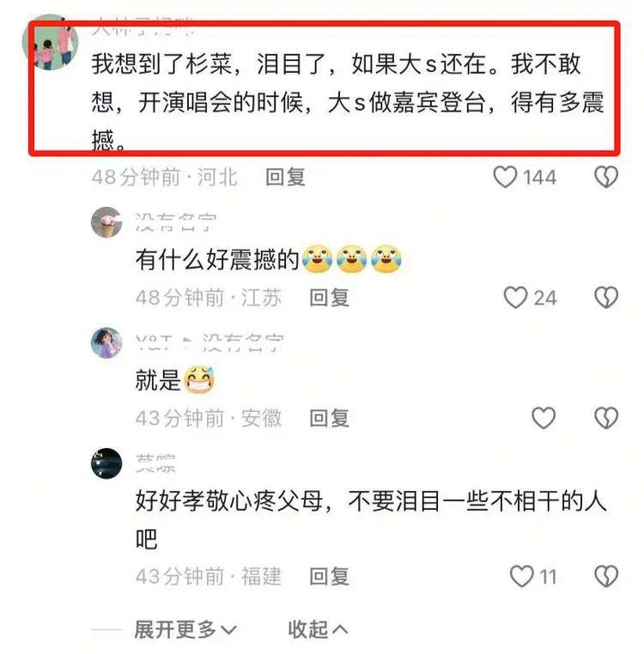Collapse replies with 收起
644x654 pixels.
(x=318, y=629)
